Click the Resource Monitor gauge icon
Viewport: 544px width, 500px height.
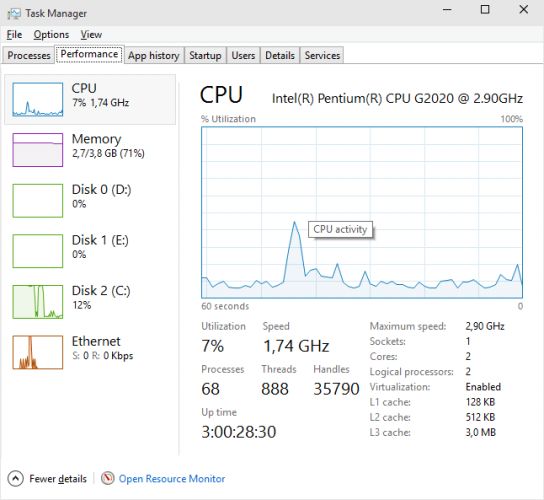coord(108,478)
